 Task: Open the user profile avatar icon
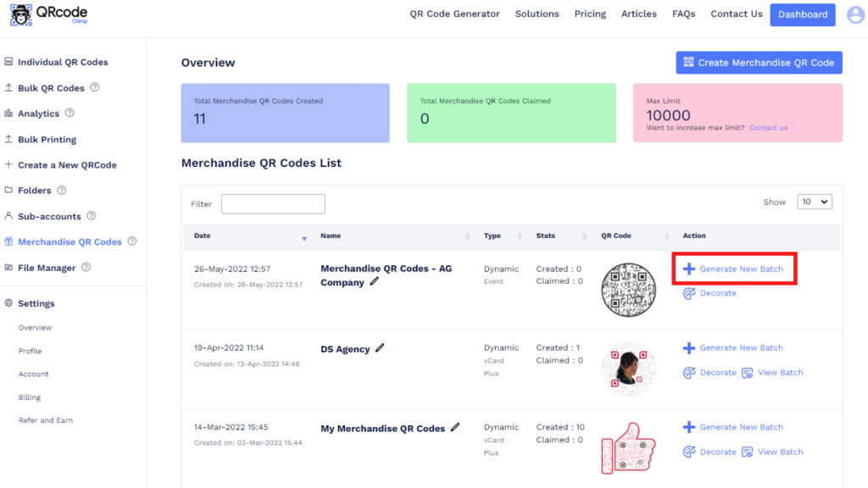(856, 15)
